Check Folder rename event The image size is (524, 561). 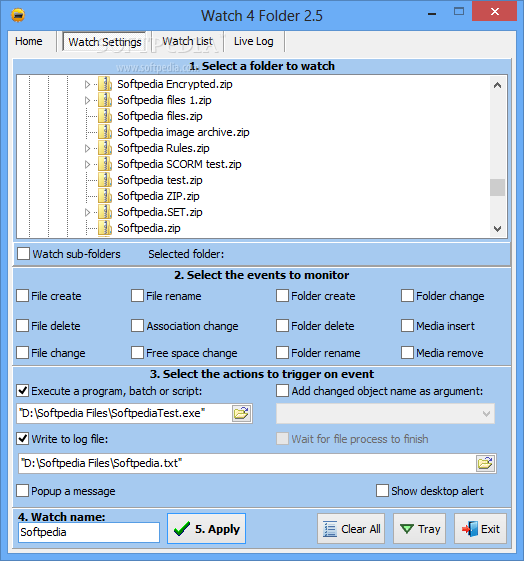[x=283, y=353]
